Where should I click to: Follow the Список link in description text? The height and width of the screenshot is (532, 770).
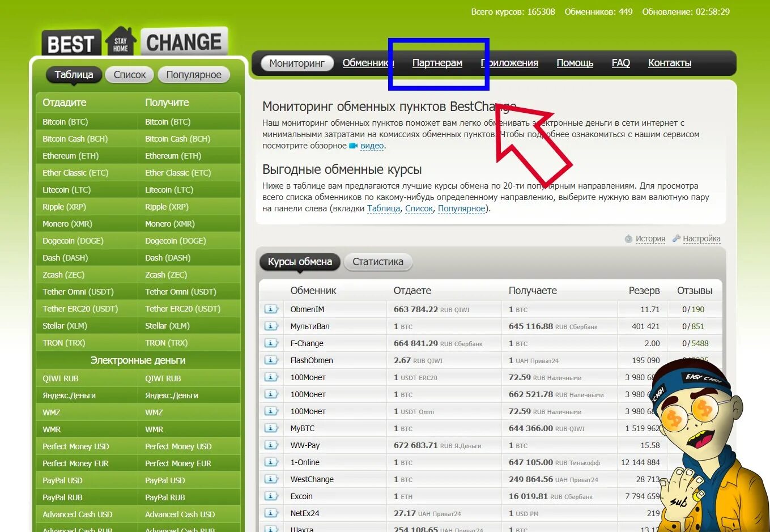419,208
